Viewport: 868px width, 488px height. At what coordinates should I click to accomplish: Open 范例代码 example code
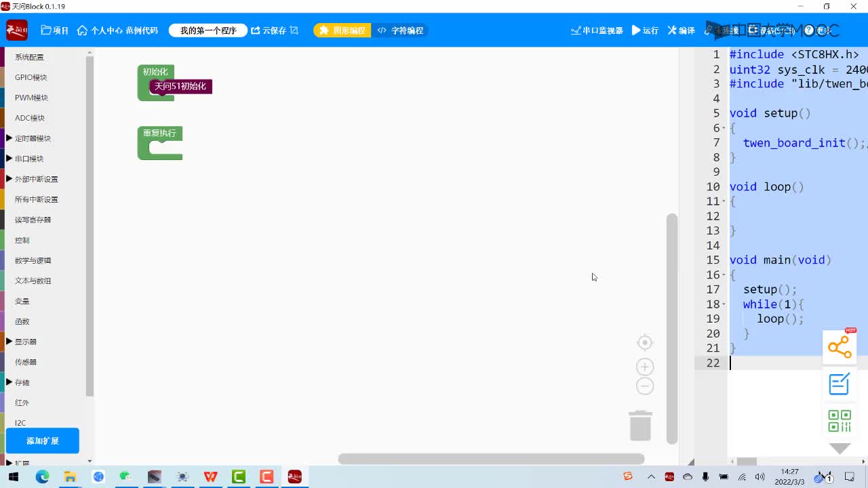[x=142, y=30]
